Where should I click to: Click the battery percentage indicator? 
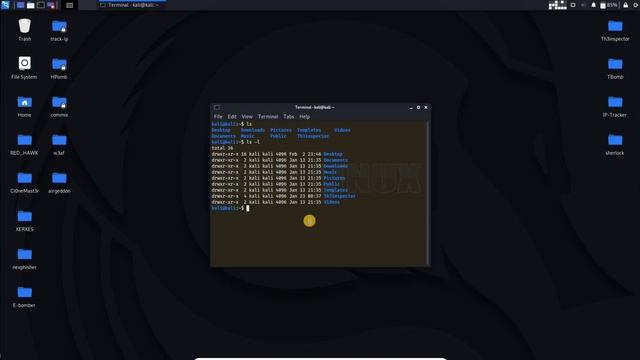point(609,5)
